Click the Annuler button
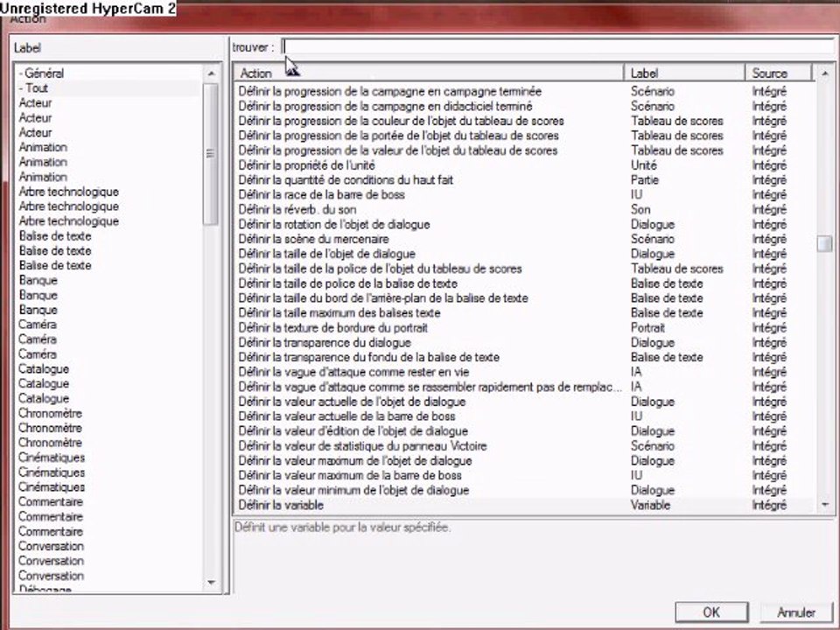This screenshot has width=840, height=630. tap(795, 612)
